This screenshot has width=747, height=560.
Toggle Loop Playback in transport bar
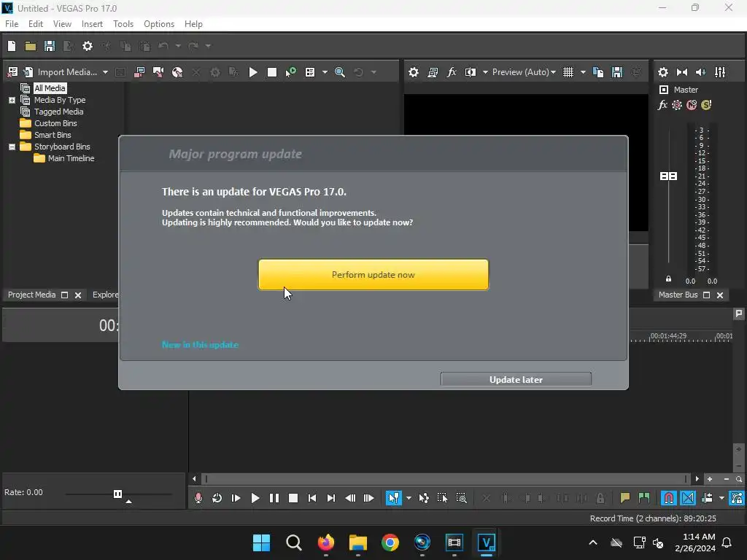point(217,498)
